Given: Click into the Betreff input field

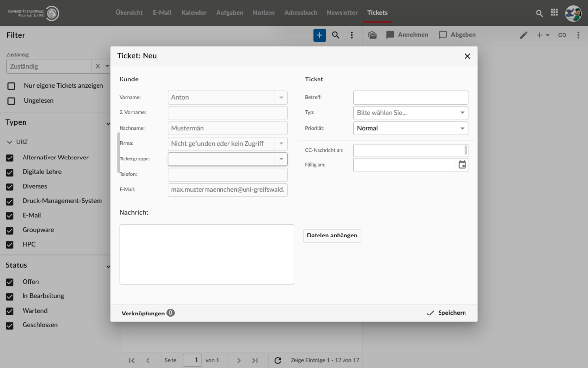Looking at the screenshot, I should 410,98.
